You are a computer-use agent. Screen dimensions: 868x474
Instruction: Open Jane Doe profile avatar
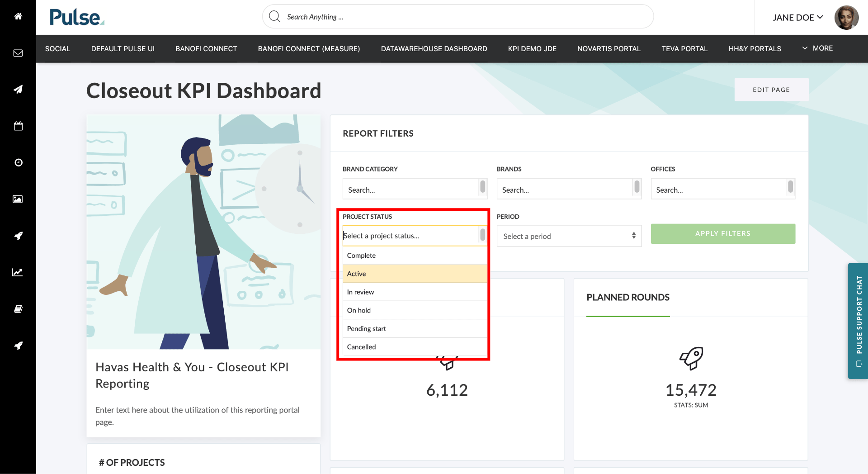846,18
